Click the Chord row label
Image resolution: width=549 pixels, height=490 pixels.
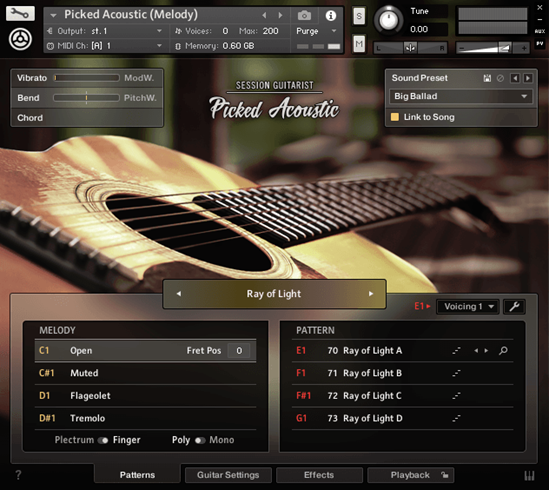[30, 118]
